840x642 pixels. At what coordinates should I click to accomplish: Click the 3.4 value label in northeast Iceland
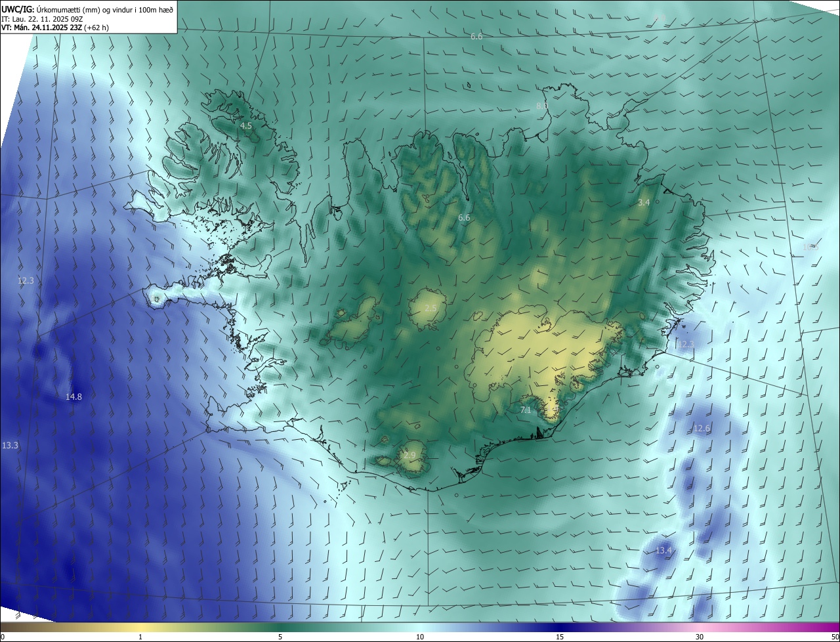click(644, 203)
